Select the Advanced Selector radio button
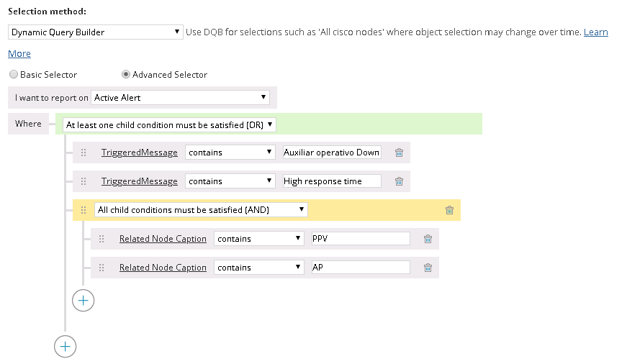The image size is (627, 364). pos(126,74)
